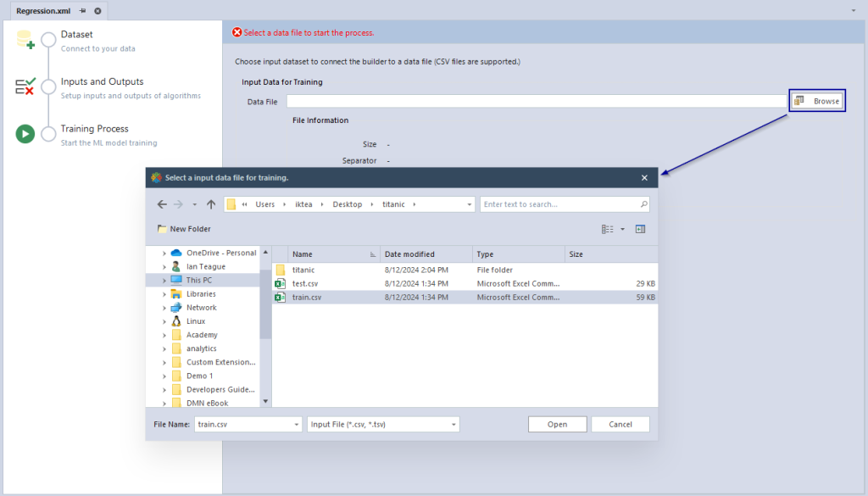The image size is (868, 496).
Task: Click the iktea breadcrumb segment
Action: pos(303,204)
